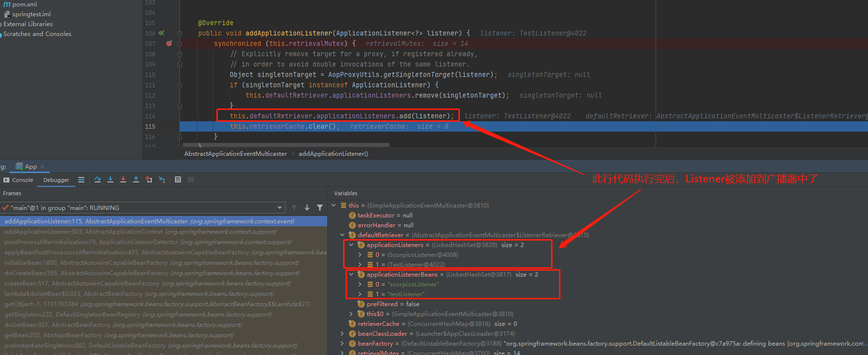
Task: Expand the "testListener" string entry
Action: coord(360,294)
